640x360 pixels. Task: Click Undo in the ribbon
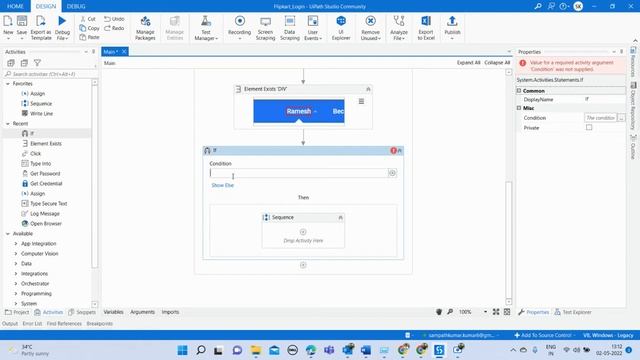coord(114,19)
